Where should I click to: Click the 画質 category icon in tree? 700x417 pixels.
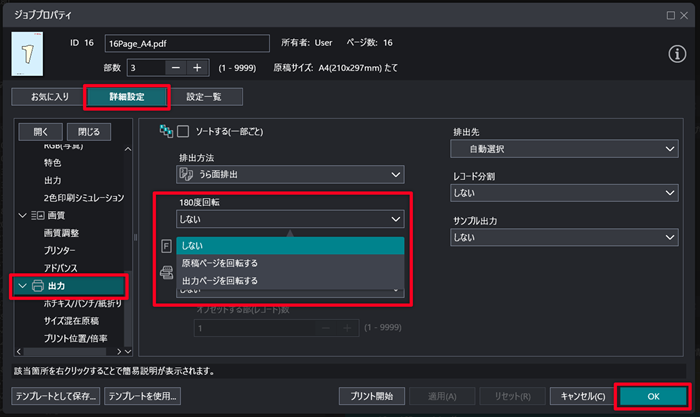(38, 215)
